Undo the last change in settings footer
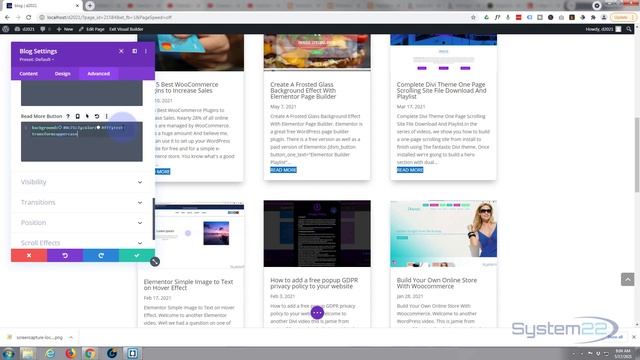This screenshot has height=360, width=640. pyautogui.click(x=65, y=256)
